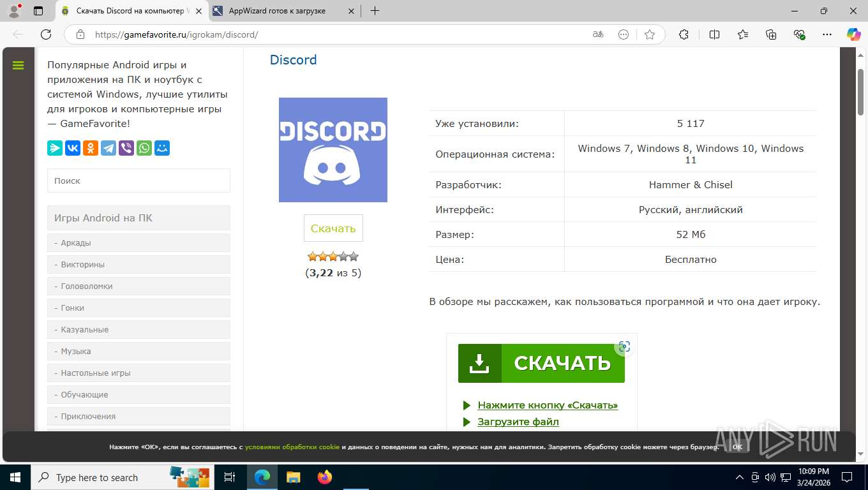Image resolution: width=868 pixels, height=490 pixels.
Task: Share the page on Odnoklassniki
Action: [91, 148]
